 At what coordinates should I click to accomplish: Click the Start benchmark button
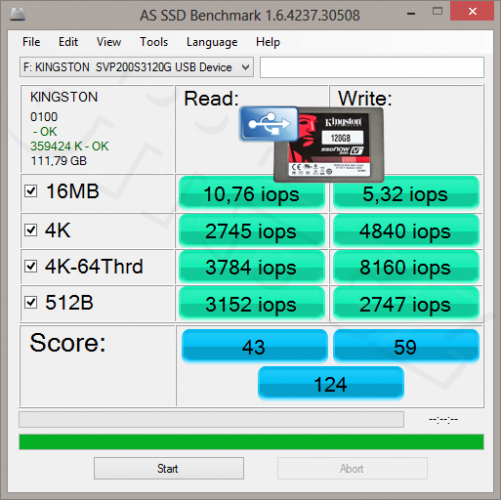coord(169,468)
